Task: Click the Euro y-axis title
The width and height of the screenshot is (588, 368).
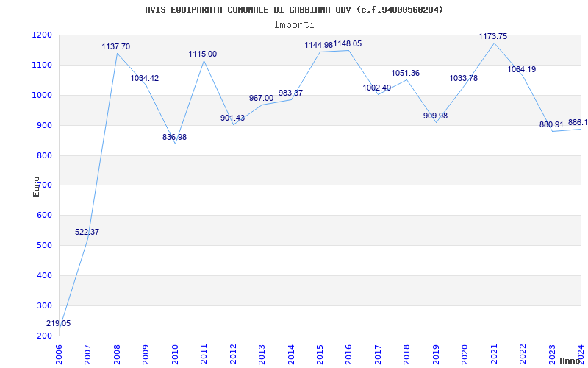Action: coord(37,185)
